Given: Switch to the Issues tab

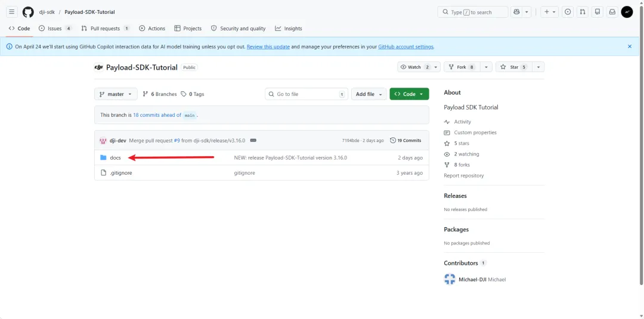Looking at the screenshot, I should click(55, 29).
